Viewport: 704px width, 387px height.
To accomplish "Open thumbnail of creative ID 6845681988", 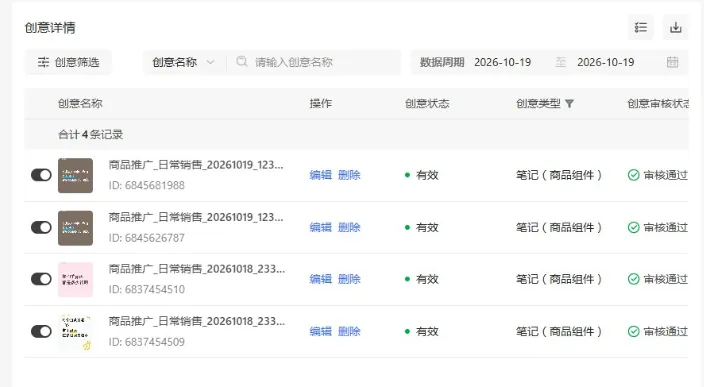I will [x=75, y=176].
